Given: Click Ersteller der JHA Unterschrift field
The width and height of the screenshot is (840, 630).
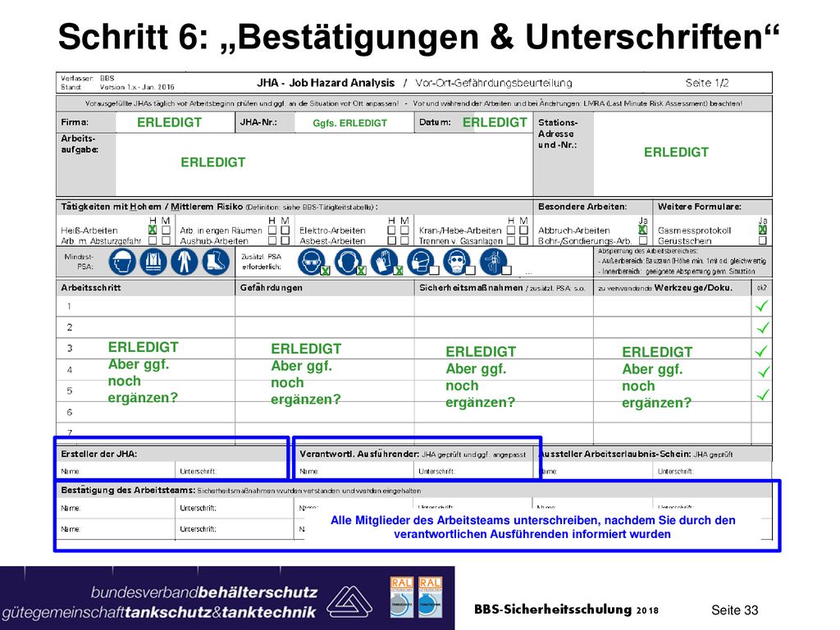Looking at the screenshot, I should [x=232, y=472].
